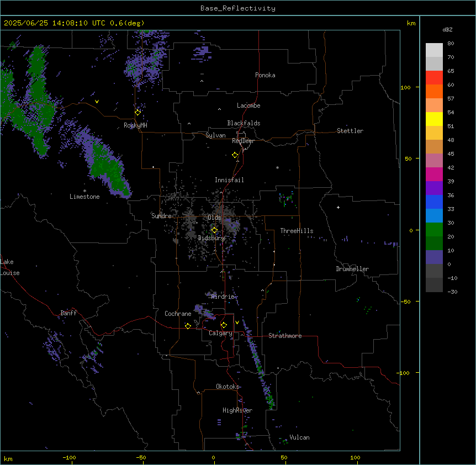The width and height of the screenshot is (476, 465).
Task: Click the yellow diamond marker below Cochrane
Action: pyautogui.click(x=188, y=326)
